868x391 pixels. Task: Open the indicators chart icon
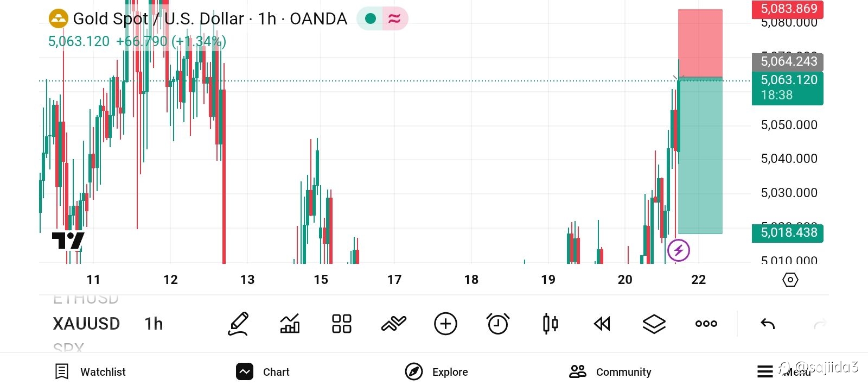(x=290, y=324)
